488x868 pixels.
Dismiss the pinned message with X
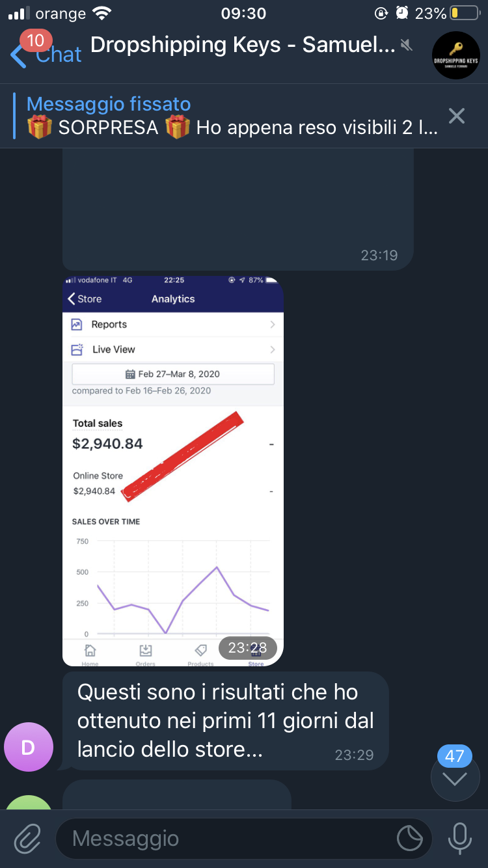point(457,116)
